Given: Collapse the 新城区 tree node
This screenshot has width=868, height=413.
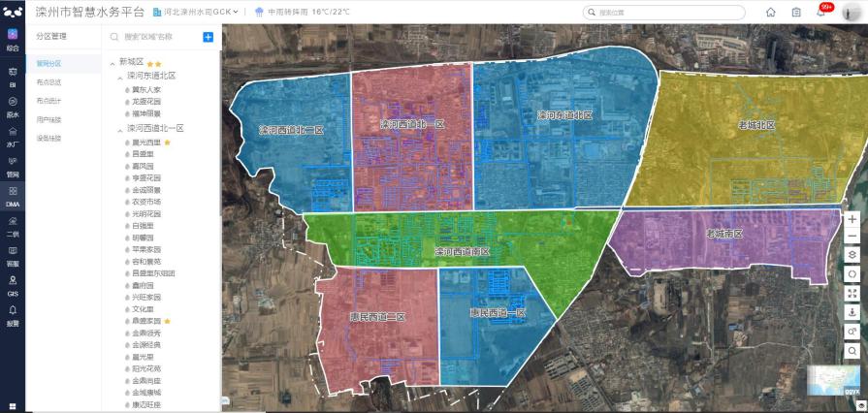Looking at the screenshot, I should (x=113, y=63).
